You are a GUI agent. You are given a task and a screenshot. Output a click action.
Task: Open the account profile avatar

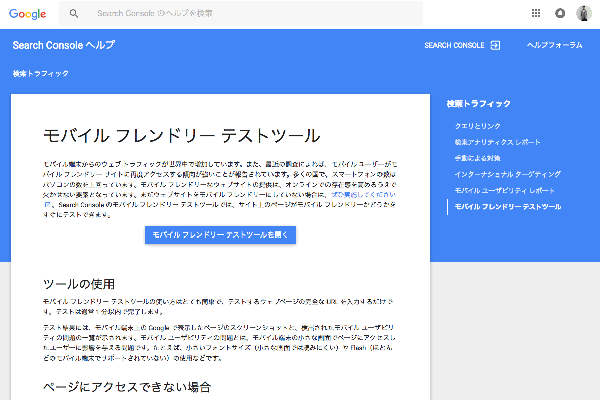coord(584,13)
